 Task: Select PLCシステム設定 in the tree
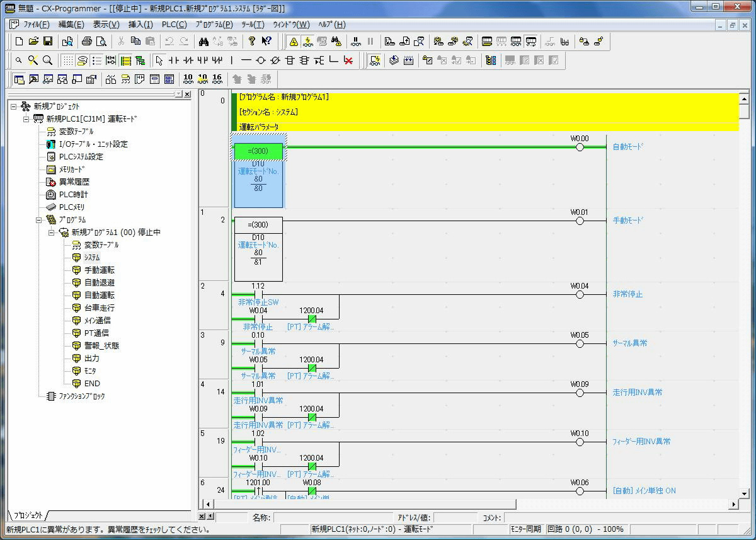81,157
